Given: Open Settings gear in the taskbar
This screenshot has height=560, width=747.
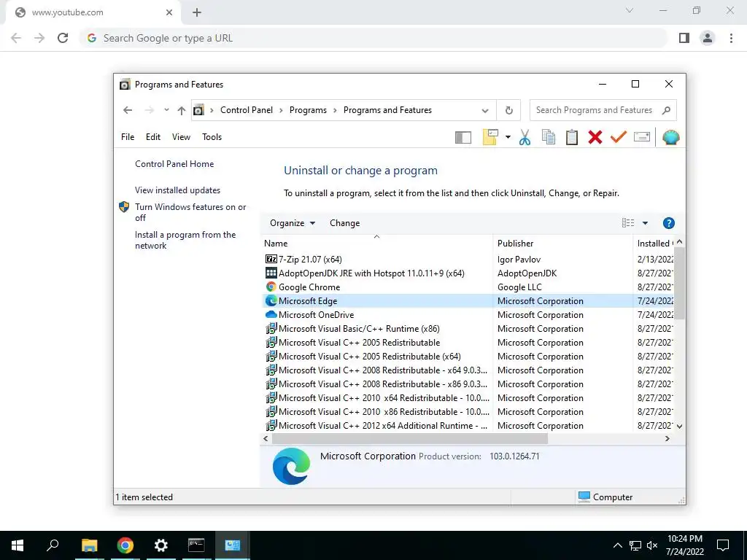Looking at the screenshot, I should pyautogui.click(x=161, y=545).
